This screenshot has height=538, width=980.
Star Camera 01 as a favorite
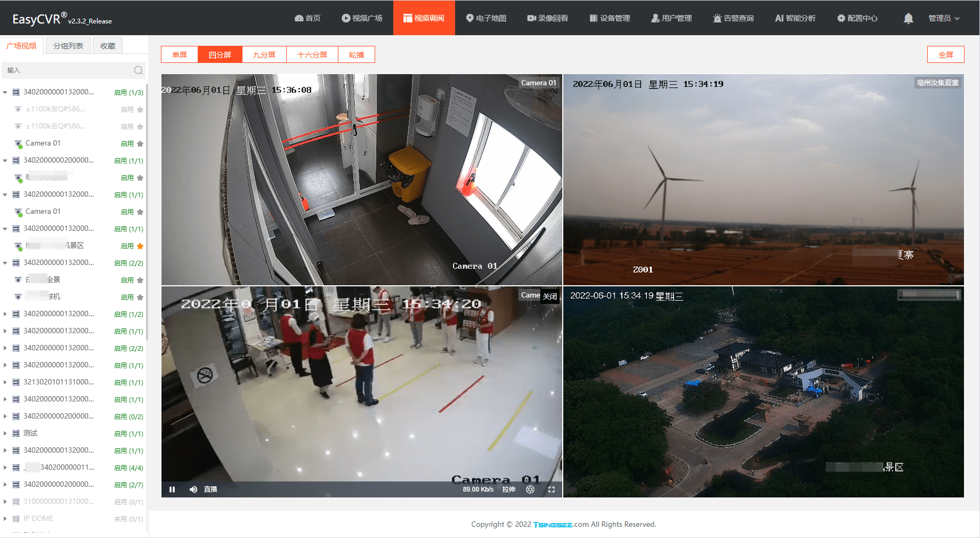click(140, 143)
